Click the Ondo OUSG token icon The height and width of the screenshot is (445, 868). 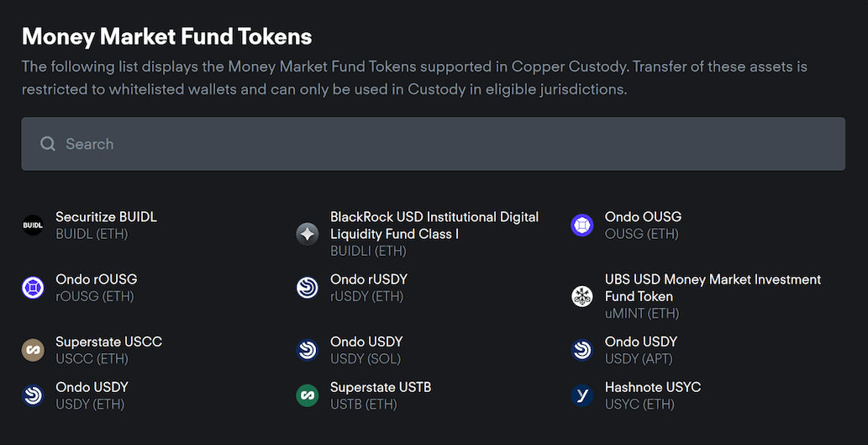click(x=582, y=225)
